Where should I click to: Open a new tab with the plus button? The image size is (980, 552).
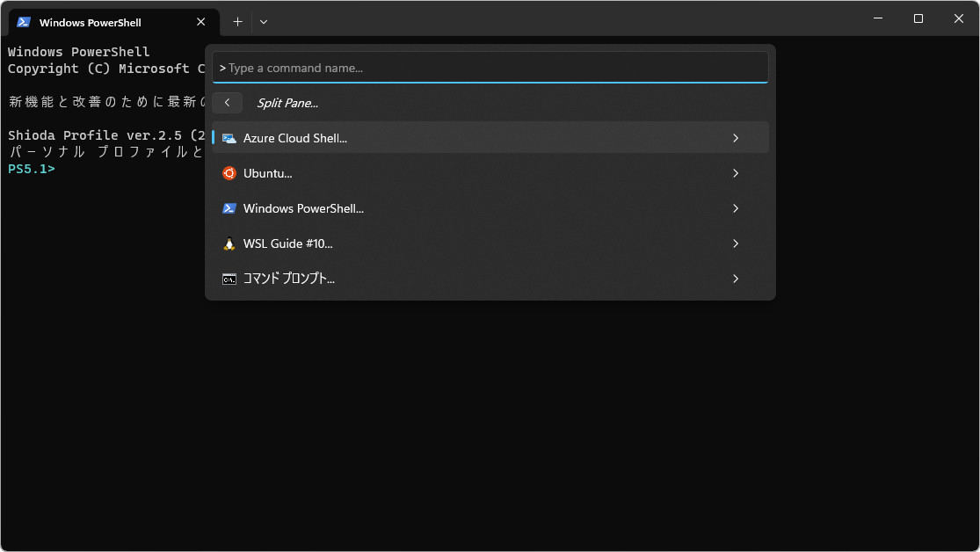click(x=237, y=22)
